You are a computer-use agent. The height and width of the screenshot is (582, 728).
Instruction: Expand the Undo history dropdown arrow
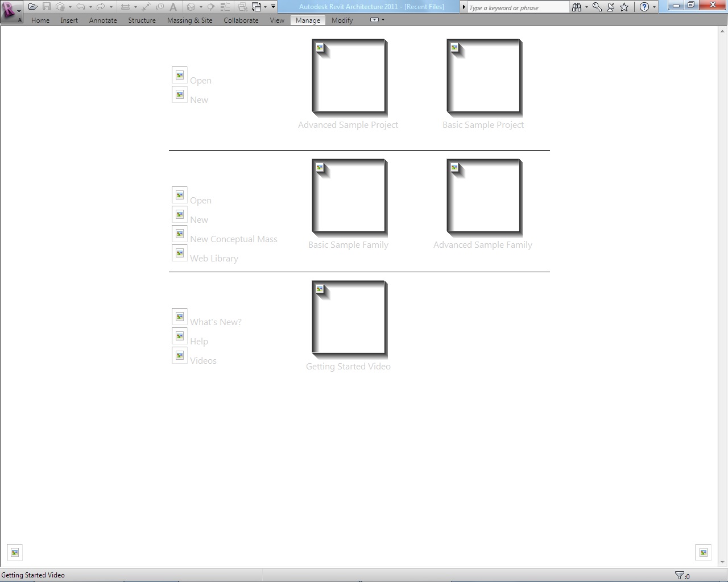pos(90,7)
